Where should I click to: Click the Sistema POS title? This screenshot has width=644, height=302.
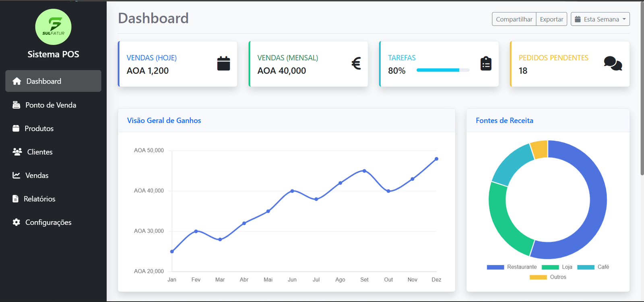(x=53, y=54)
